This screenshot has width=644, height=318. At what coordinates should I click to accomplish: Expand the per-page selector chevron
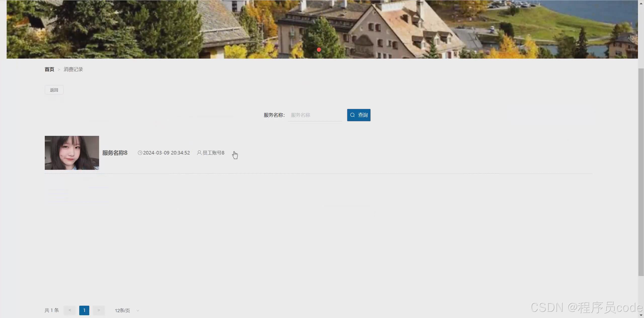point(138,310)
